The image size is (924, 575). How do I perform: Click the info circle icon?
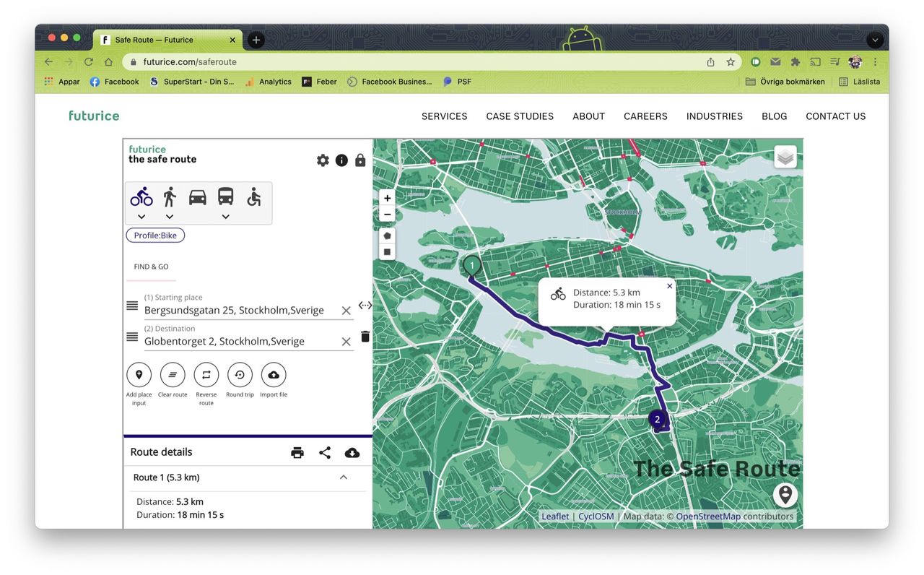click(x=341, y=160)
